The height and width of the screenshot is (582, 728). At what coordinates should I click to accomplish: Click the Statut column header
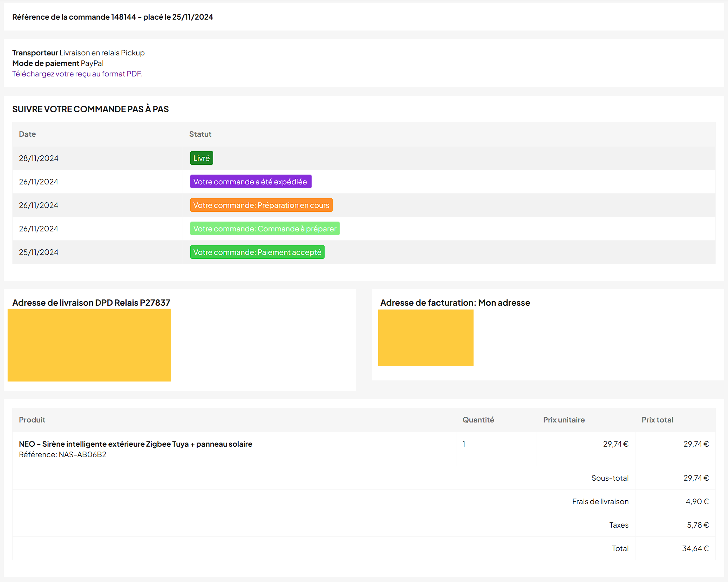[x=200, y=134]
